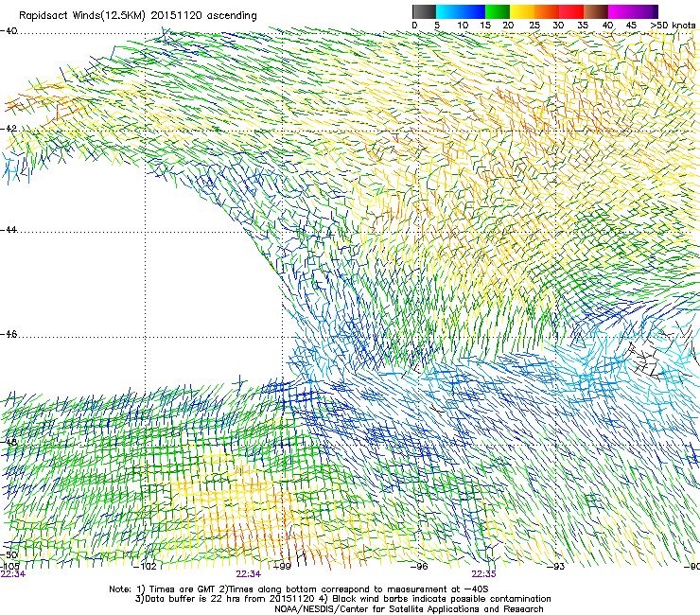
Task: Select the note line starting '3)Data buffer is 22 hrs'
Action: [342, 599]
